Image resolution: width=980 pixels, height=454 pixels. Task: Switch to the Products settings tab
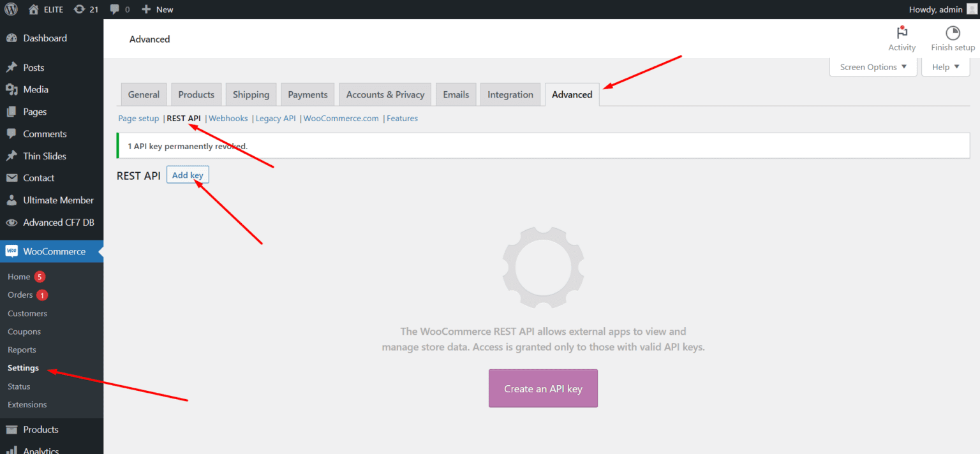pyautogui.click(x=196, y=94)
